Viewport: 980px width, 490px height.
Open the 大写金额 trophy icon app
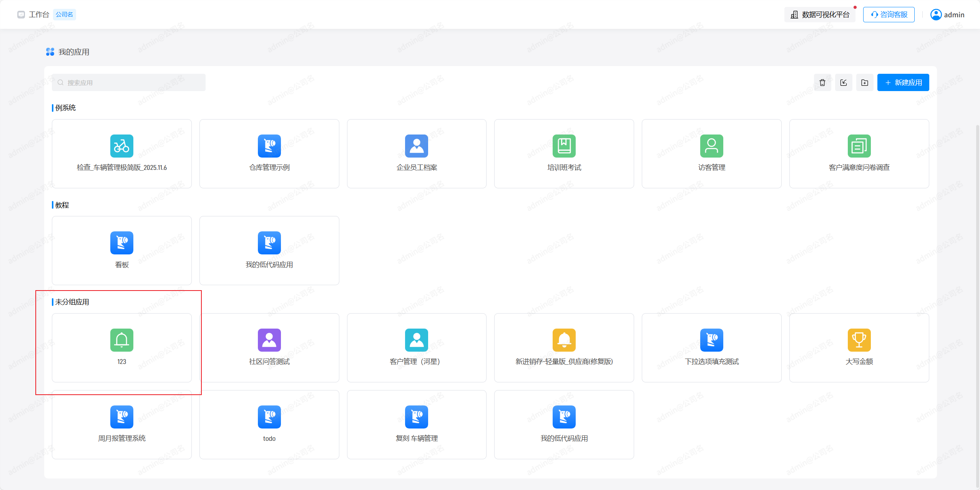click(x=859, y=340)
